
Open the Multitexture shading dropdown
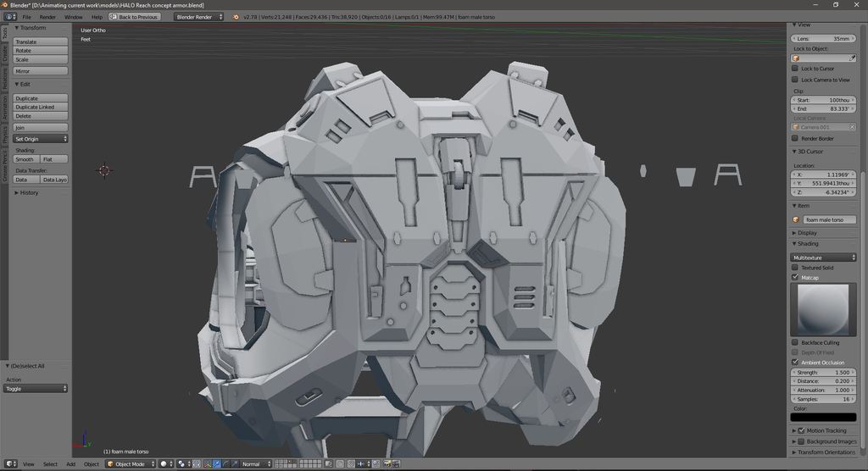[x=823, y=258]
